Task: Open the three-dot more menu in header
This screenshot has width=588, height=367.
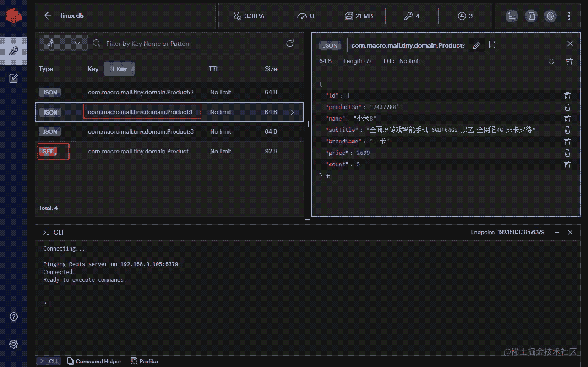Action: tap(569, 16)
